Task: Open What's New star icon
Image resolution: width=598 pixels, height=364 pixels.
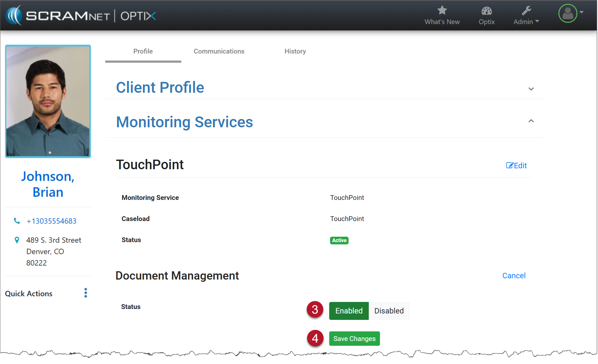Action: (x=442, y=11)
